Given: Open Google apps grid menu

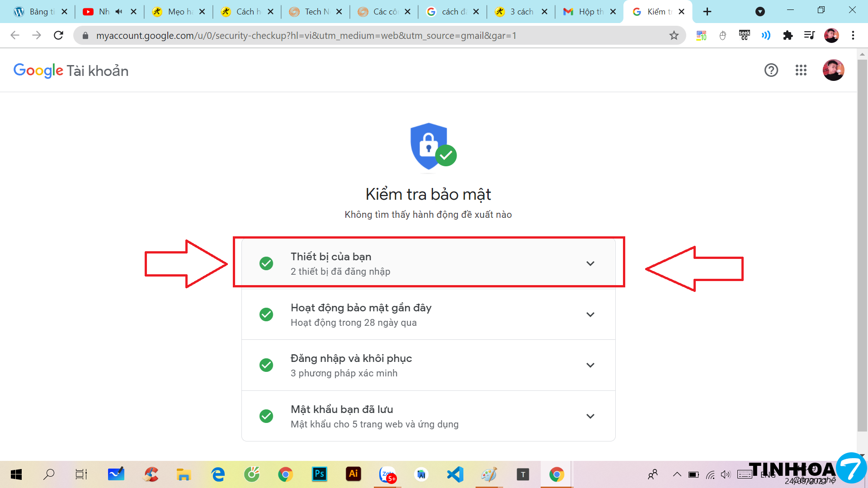Looking at the screenshot, I should 801,70.
